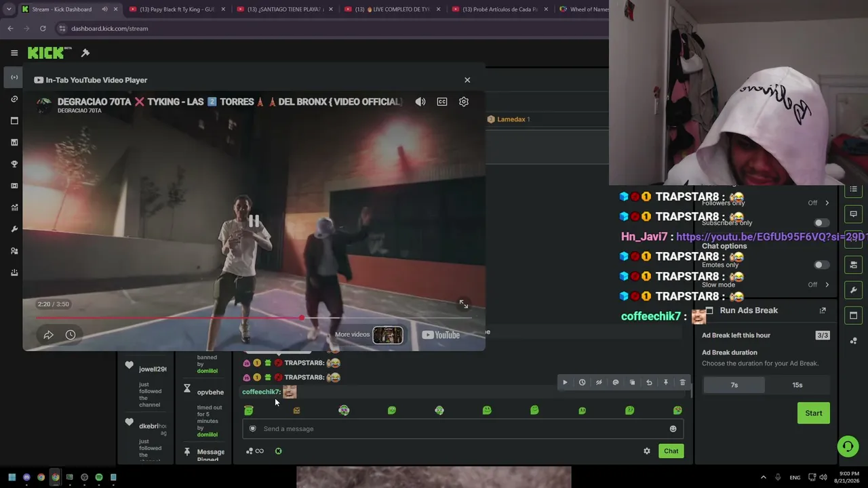Screen dimensions: 868x488
Task: Show hidden system tray icons
Action: point(763,477)
